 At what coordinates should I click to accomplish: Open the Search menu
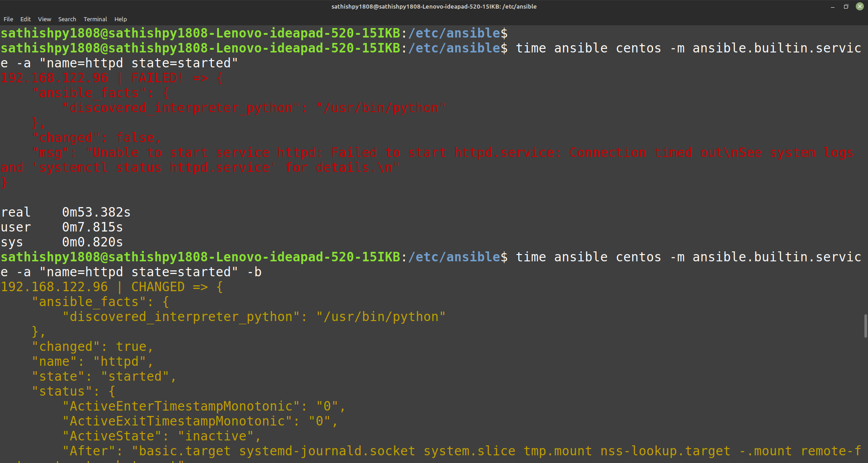(67, 19)
